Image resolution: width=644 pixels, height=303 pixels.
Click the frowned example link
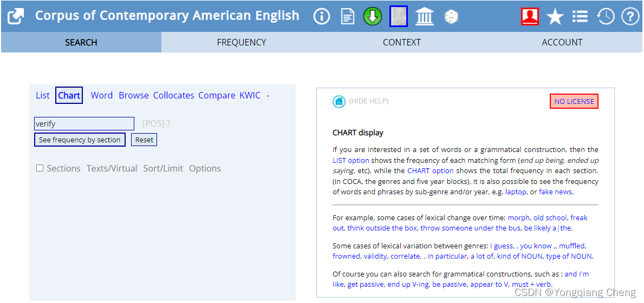tap(346, 256)
